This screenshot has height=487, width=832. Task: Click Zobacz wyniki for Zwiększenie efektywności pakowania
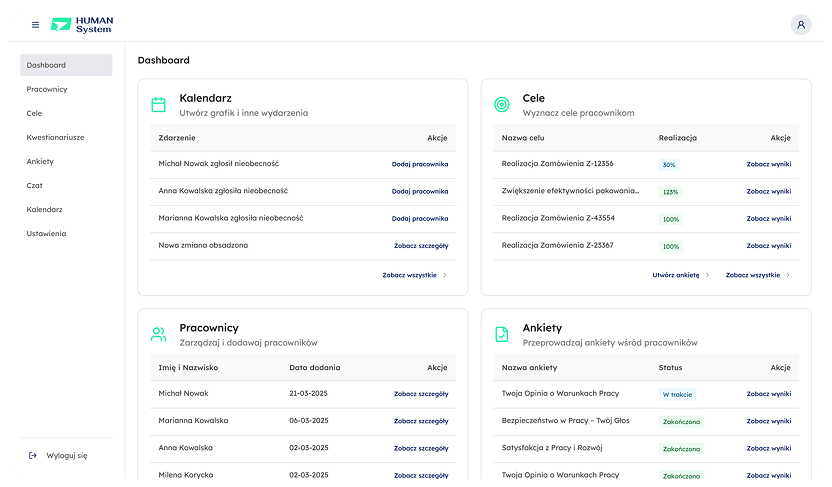coord(768,191)
